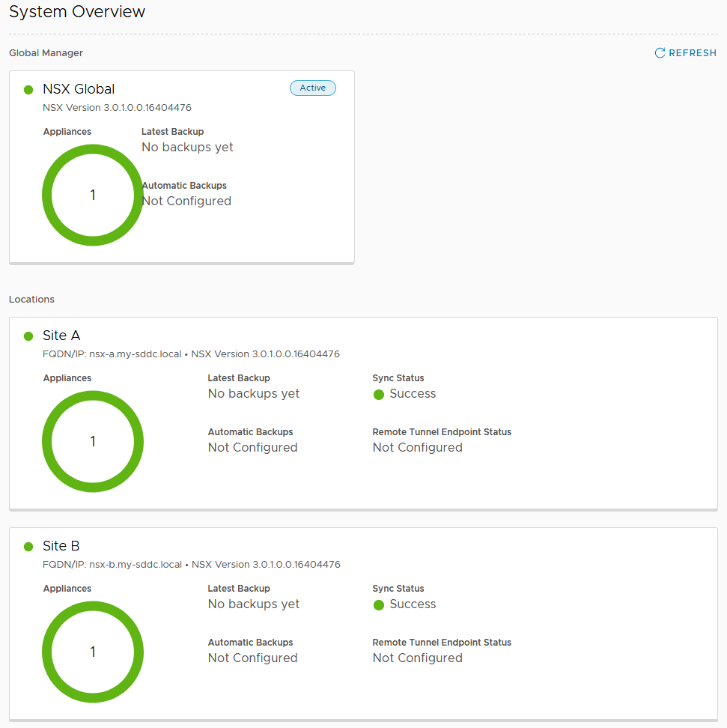Select NSX Global version text
Image resolution: width=727 pixels, height=728 pixels.
tap(117, 108)
